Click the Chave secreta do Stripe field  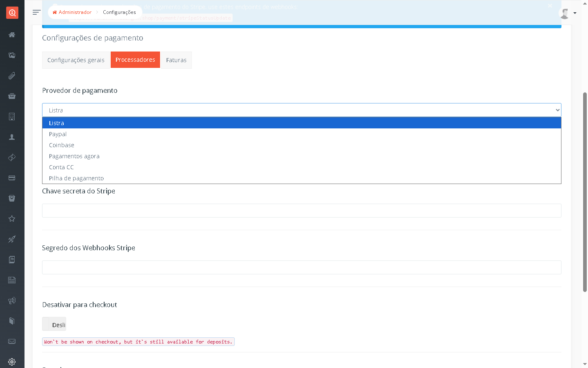tap(301, 211)
